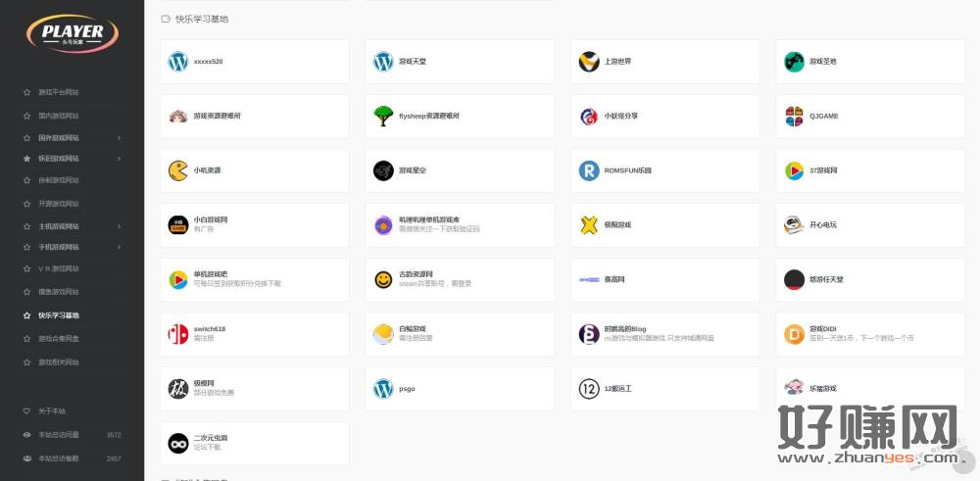Open the 37游戏网 play icon
The height and width of the screenshot is (481, 980).
[x=794, y=170]
